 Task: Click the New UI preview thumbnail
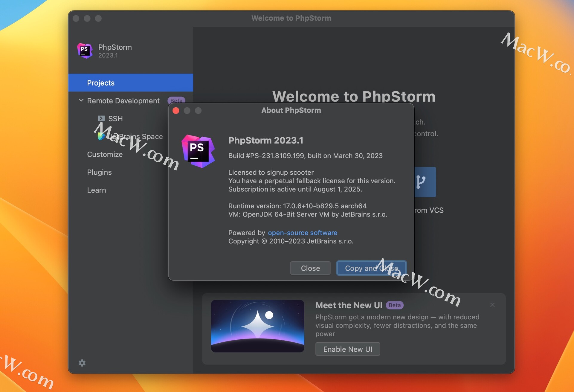(258, 326)
